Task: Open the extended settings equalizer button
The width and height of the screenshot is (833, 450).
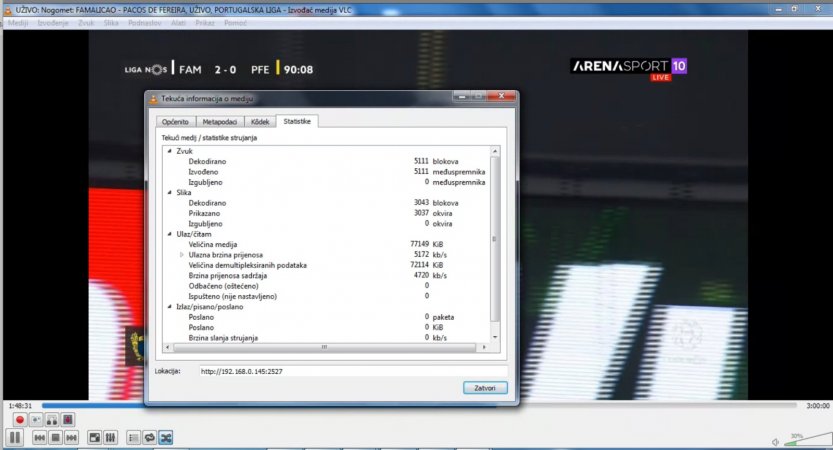Action: [110, 438]
